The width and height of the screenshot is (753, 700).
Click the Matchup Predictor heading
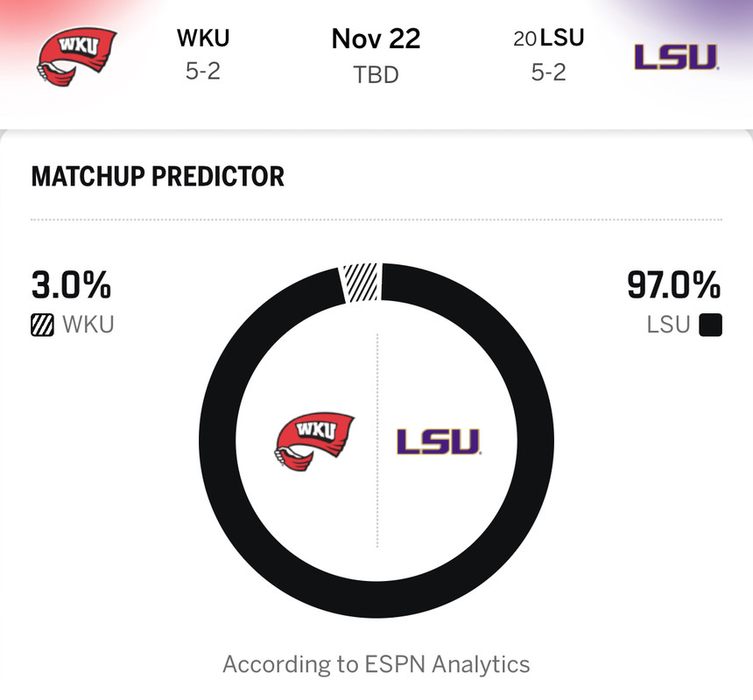(158, 177)
